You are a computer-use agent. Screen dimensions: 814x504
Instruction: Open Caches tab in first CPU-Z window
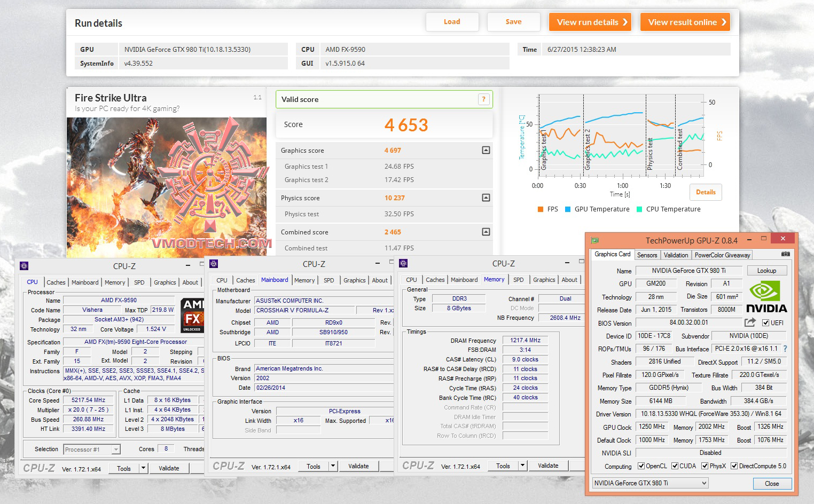(56, 282)
